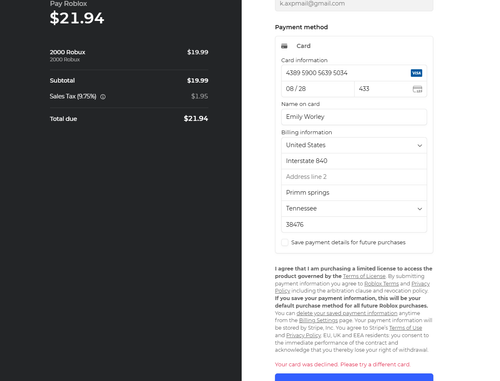Click the Pay Roblox heading
This screenshot has height=381, width=500.
click(68, 4)
